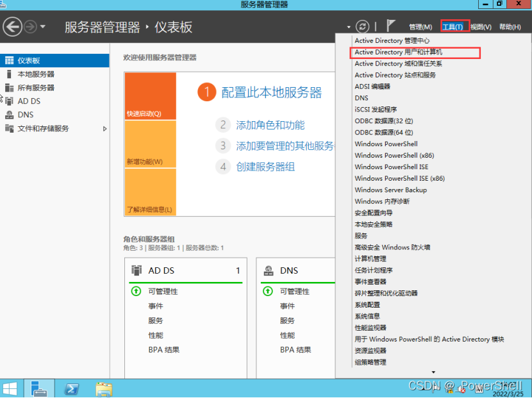
Task: Click the DNS sidebar icon
Action: coord(9,115)
